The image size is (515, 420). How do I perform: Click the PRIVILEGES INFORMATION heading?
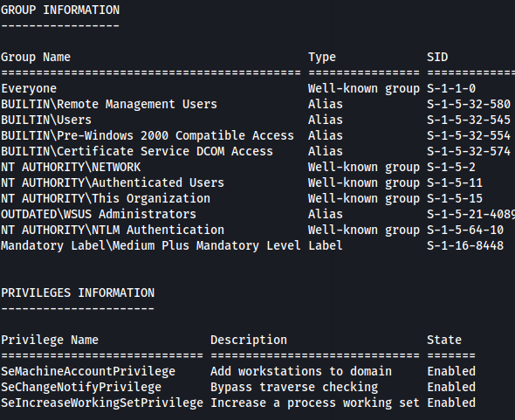coord(78,293)
